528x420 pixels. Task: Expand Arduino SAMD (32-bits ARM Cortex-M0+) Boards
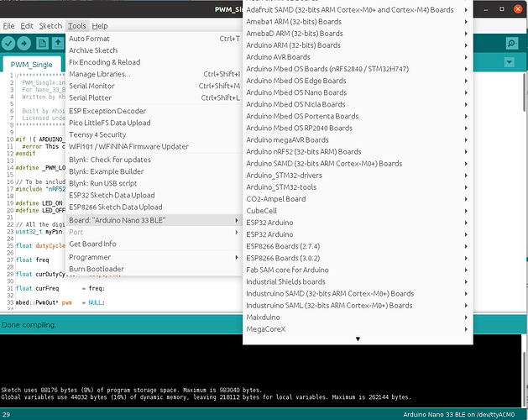coord(358,164)
